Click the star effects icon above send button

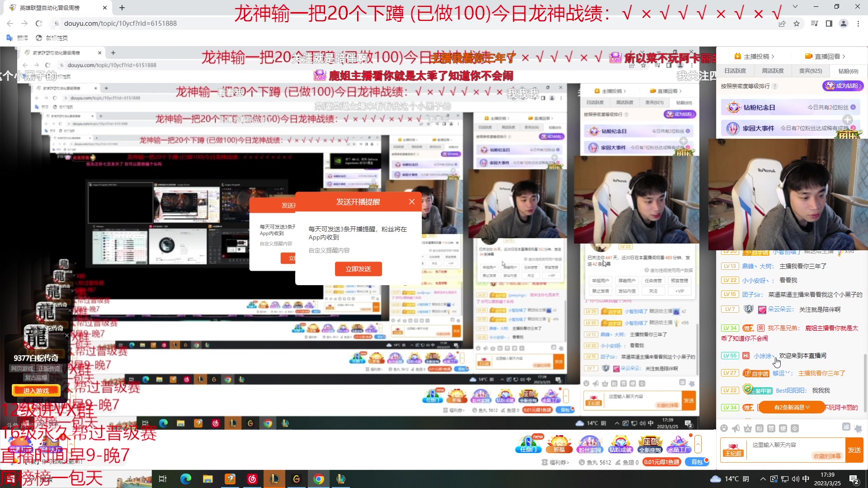(858, 428)
